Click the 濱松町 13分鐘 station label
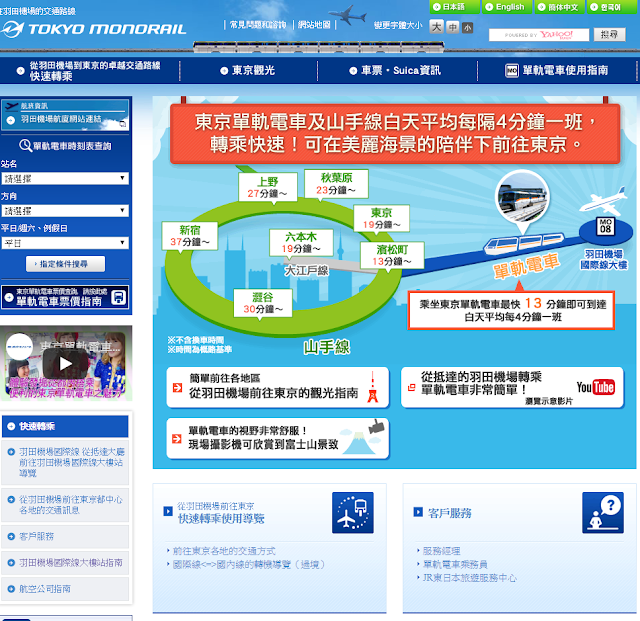This screenshot has width=640, height=621. pos(392,255)
